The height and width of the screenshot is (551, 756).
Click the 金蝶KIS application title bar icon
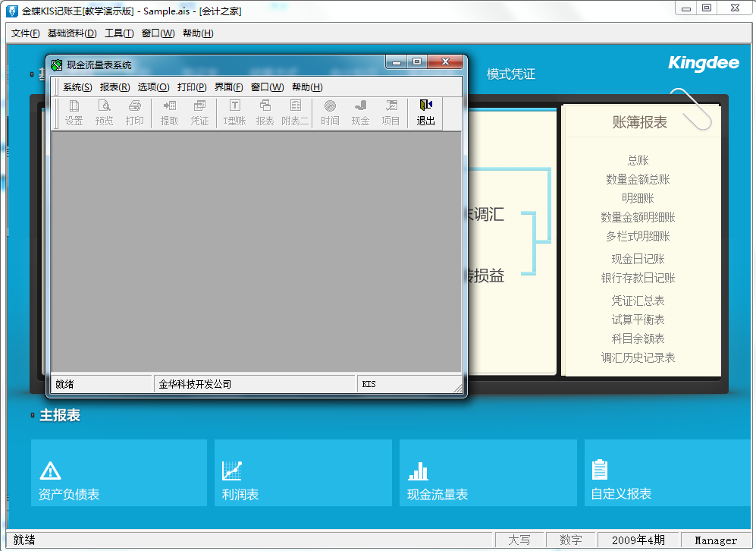click(11, 11)
